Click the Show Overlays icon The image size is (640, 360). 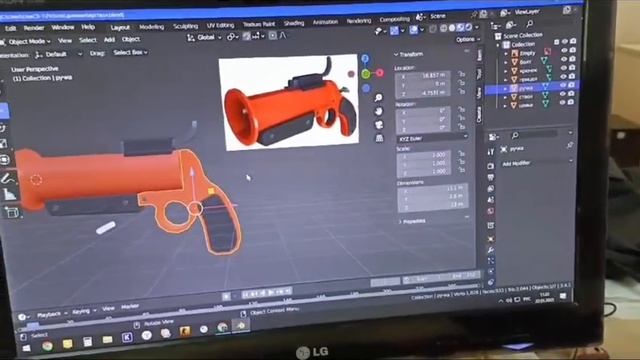tap(413, 29)
